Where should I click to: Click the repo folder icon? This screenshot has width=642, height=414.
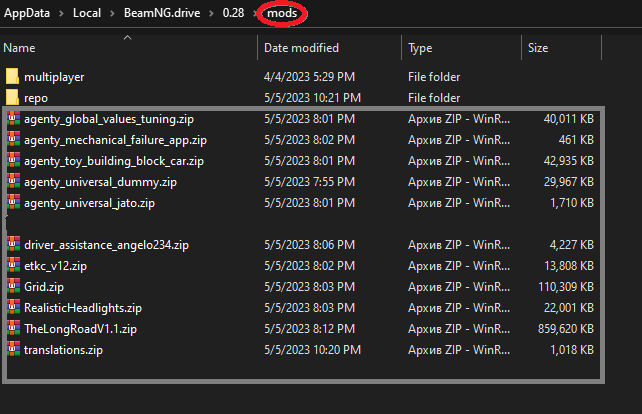click(x=13, y=97)
